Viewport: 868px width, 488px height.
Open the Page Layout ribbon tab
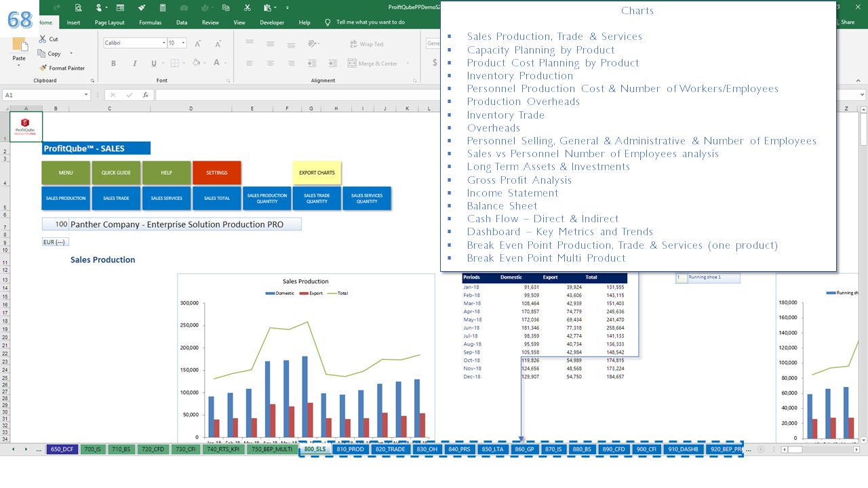[109, 22]
